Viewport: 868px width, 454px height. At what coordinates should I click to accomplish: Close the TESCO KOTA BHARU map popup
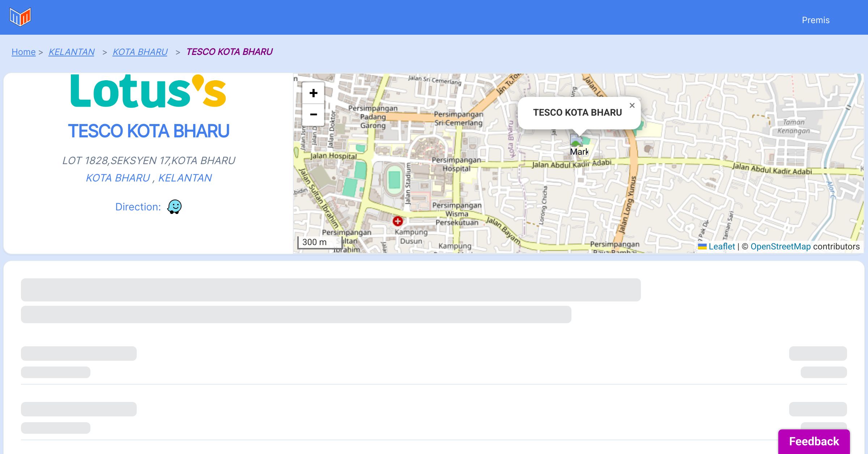coord(632,106)
